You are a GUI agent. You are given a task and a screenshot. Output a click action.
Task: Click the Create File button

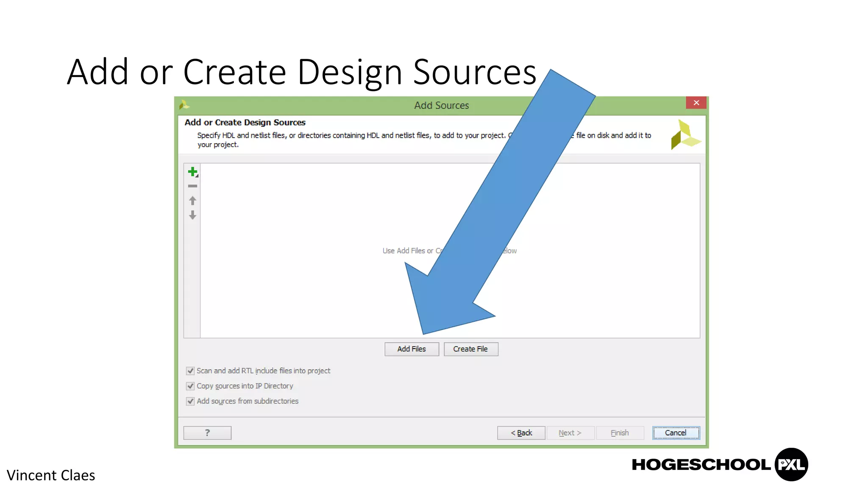pyautogui.click(x=470, y=349)
